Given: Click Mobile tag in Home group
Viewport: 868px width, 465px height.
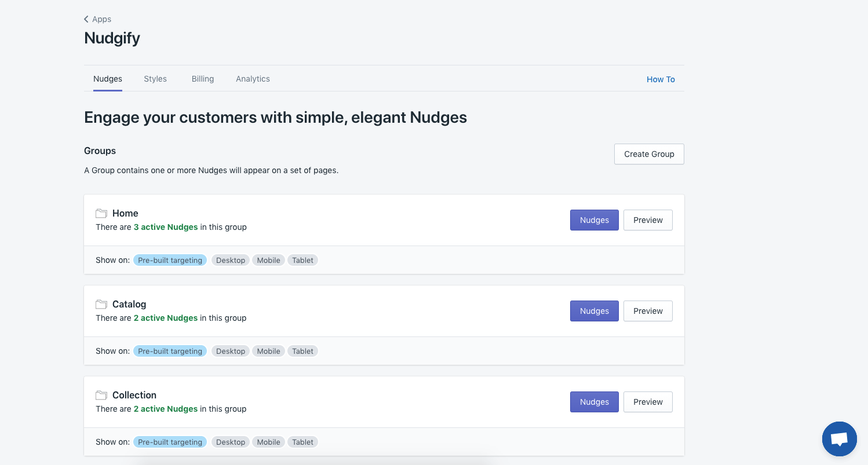Looking at the screenshot, I should coord(268,260).
